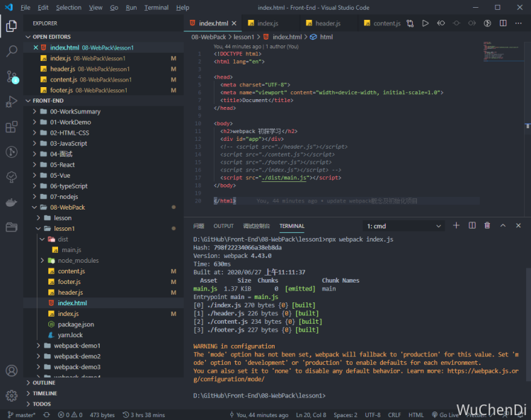Viewport: 531px width, 420px height.
Task: Split the terminal panel
Action: [x=472, y=225]
